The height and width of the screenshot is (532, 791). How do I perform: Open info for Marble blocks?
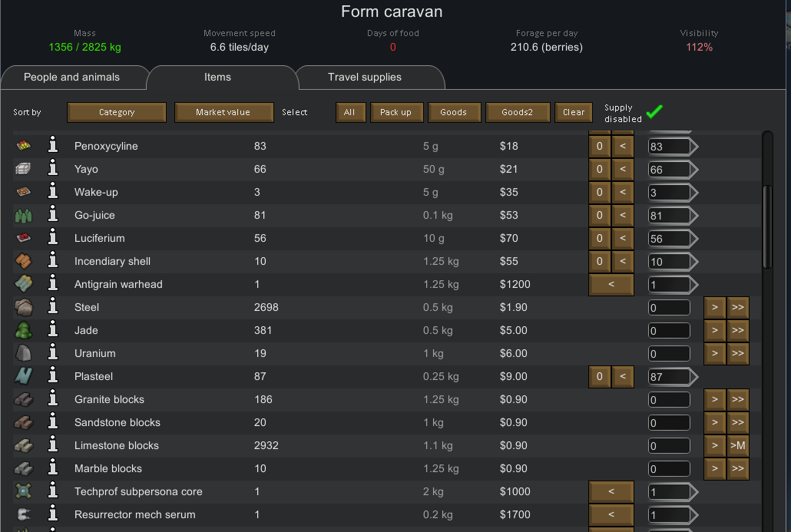pyautogui.click(x=53, y=468)
